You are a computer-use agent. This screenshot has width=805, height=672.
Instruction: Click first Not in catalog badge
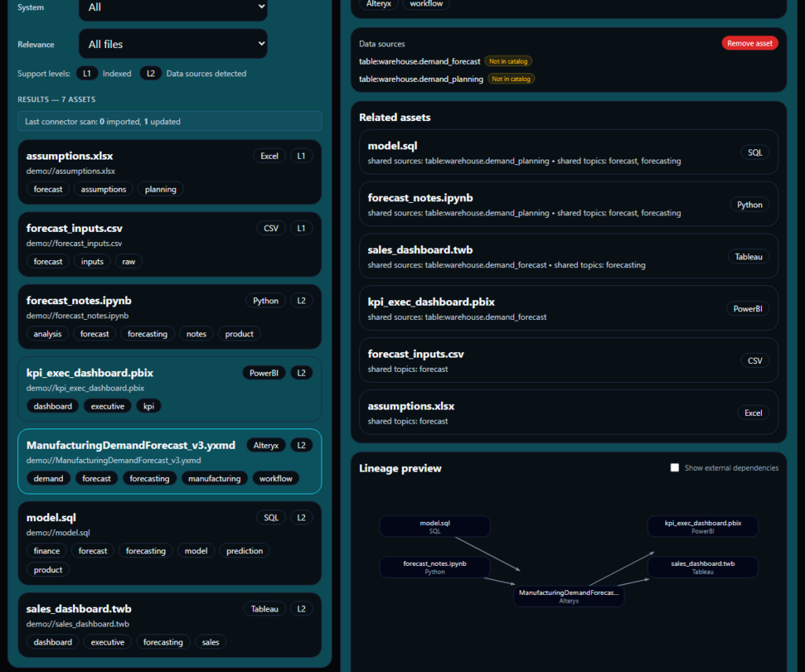pyautogui.click(x=509, y=61)
